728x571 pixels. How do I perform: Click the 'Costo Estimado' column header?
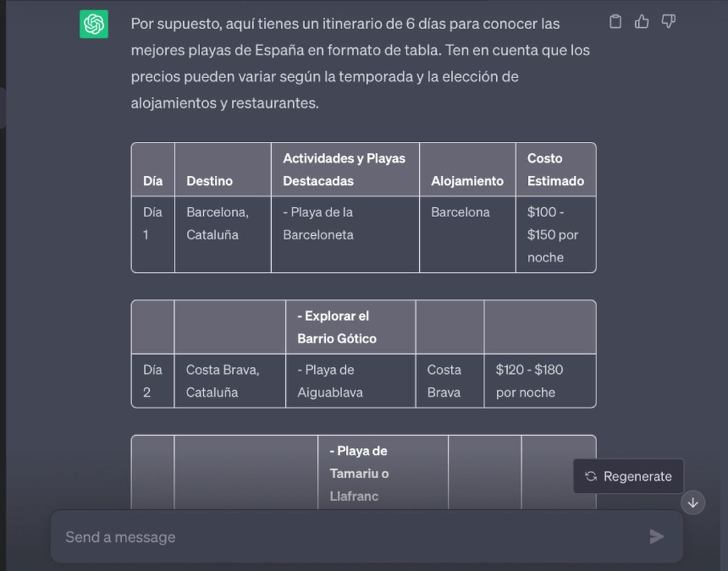pos(555,169)
